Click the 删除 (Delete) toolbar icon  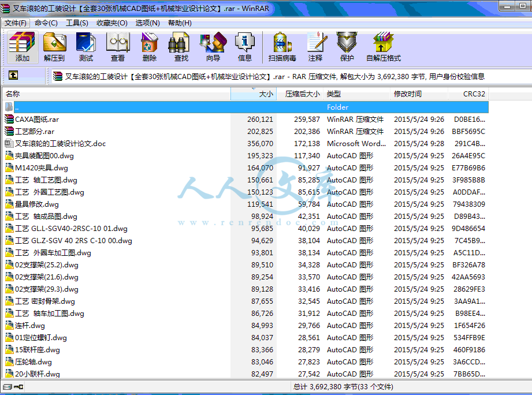(x=150, y=47)
